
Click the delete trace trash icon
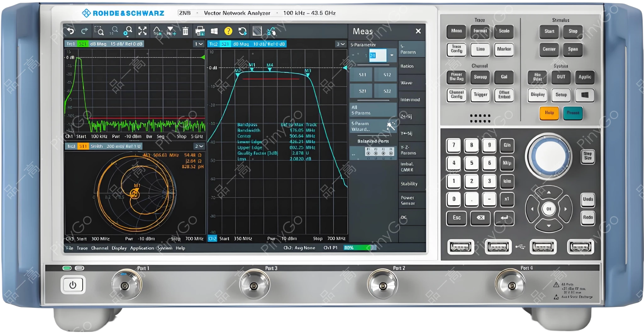(186, 31)
